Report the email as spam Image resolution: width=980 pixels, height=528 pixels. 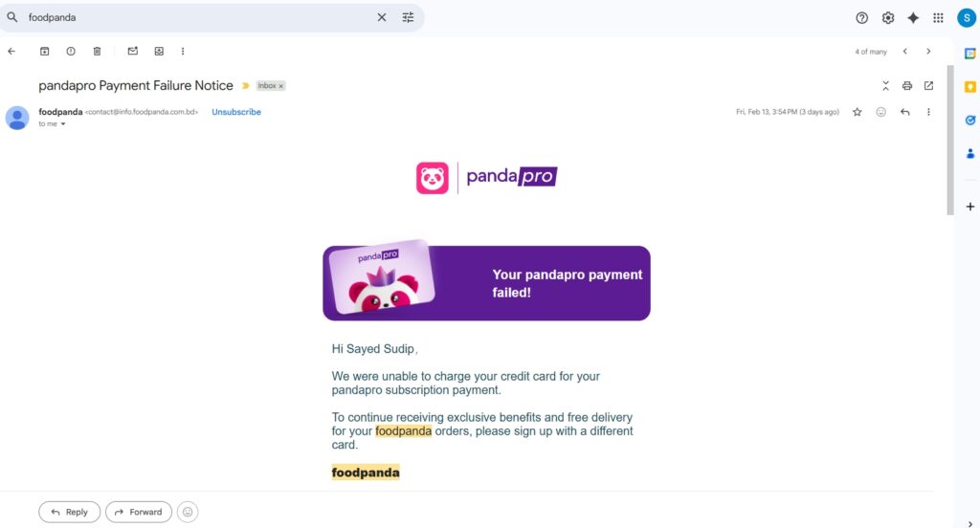coord(71,52)
